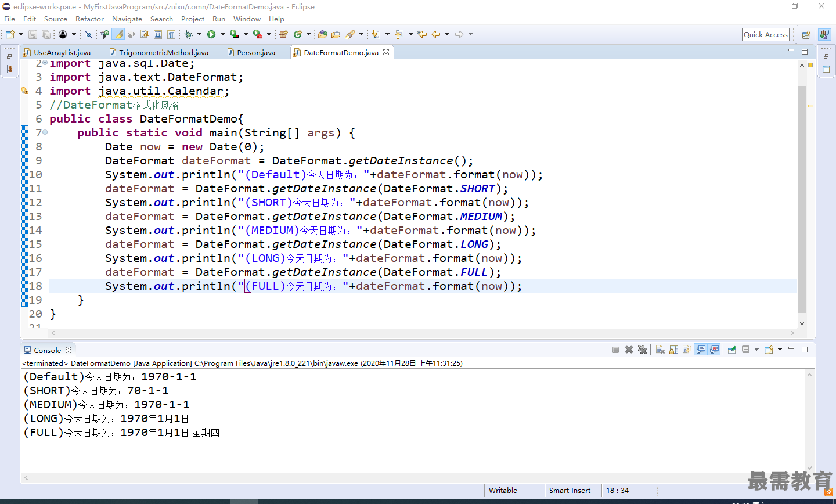This screenshot has height=504, width=836.
Task: Click the Quick Access field
Action: [766, 34]
